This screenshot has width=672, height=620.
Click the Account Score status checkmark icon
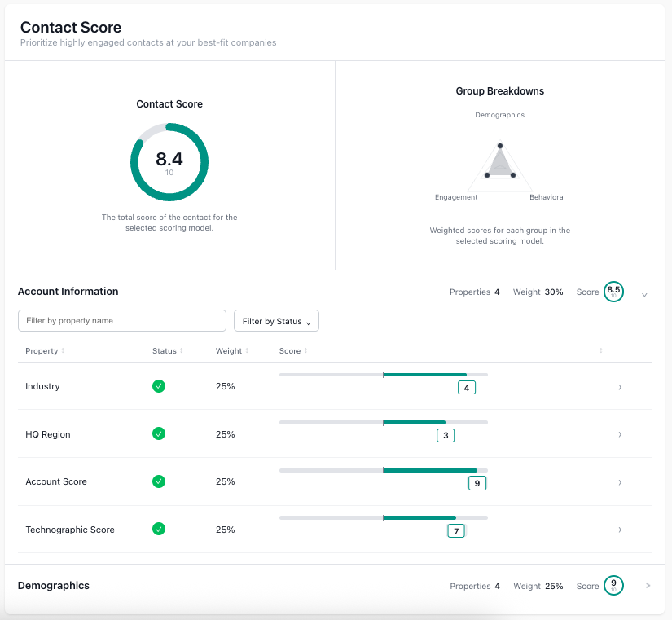coord(159,481)
